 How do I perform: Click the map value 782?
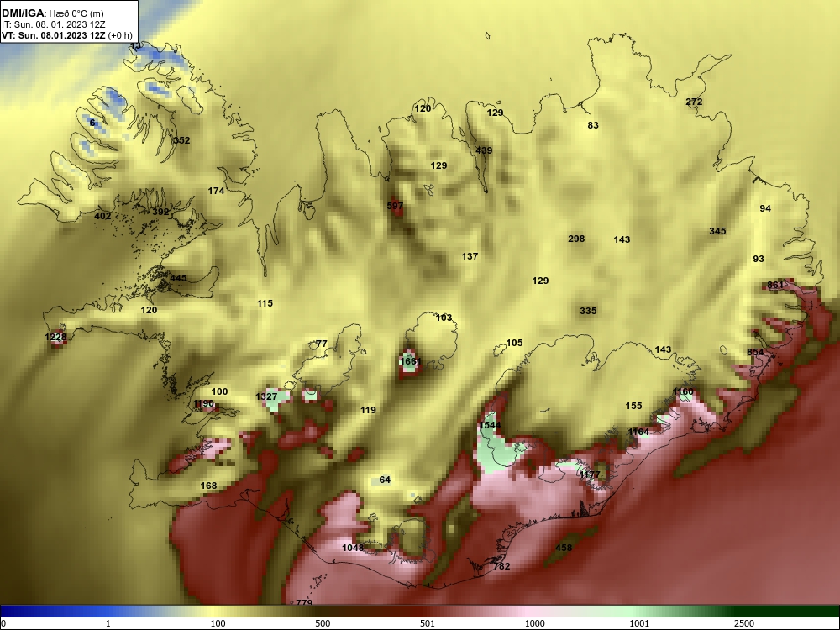click(502, 565)
